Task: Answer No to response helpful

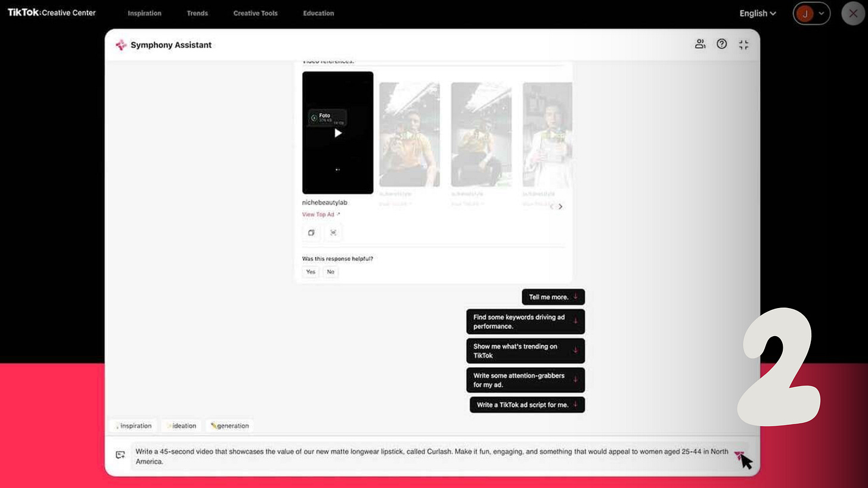Action: coord(330,272)
